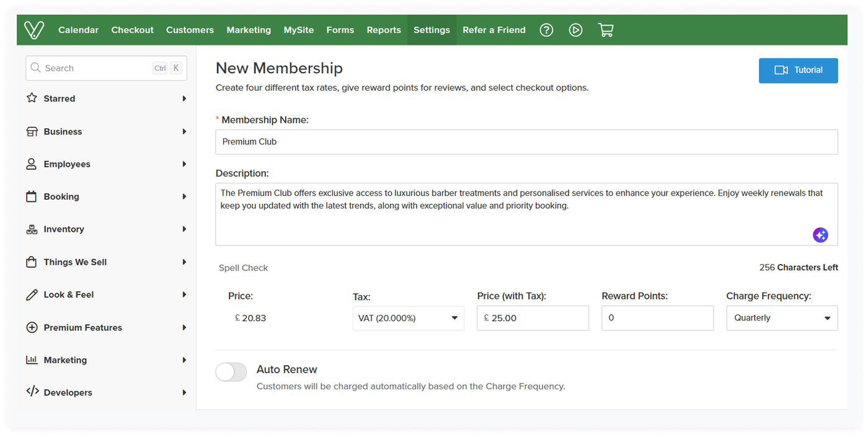This screenshot has width=868, height=437.
Task: Open the Tax dropdown showing VAT
Action: [408, 317]
